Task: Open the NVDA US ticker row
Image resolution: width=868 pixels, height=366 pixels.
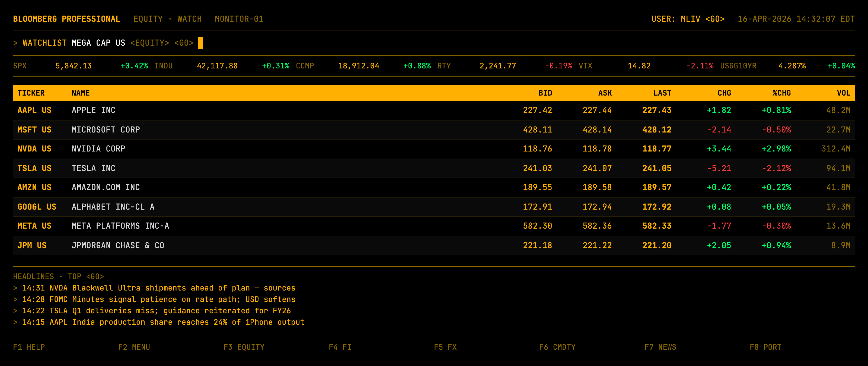Action: (x=34, y=149)
